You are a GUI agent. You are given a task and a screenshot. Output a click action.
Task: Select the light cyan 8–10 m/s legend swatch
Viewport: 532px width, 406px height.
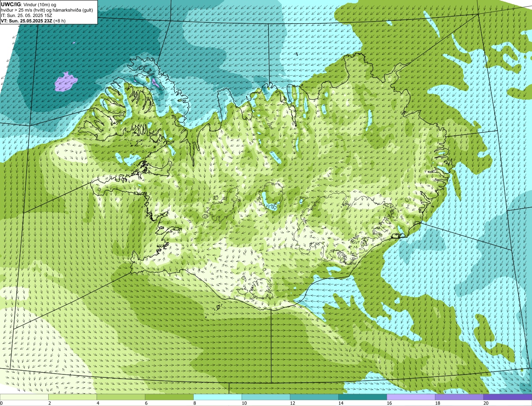click(218, 397)
